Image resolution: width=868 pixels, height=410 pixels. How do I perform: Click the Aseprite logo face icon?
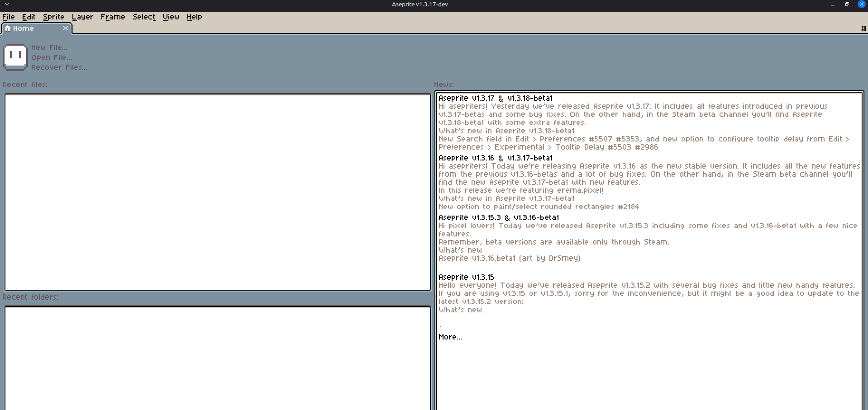pyautogui.click(x=15, y=57)
